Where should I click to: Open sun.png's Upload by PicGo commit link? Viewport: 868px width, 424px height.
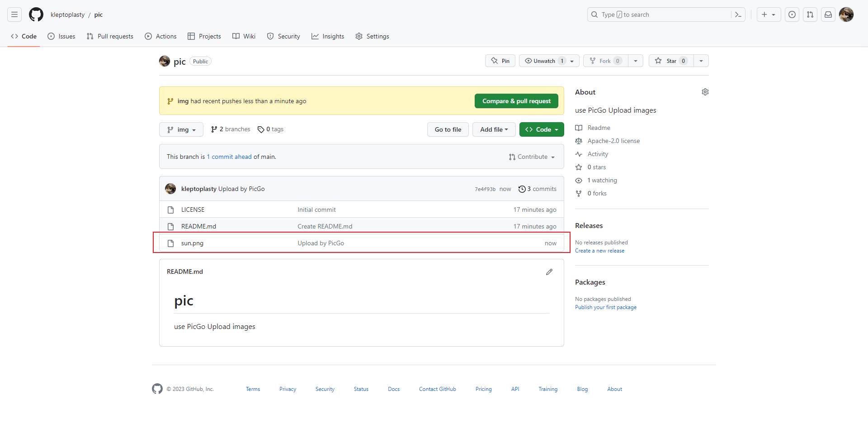[x=321, y=243]
